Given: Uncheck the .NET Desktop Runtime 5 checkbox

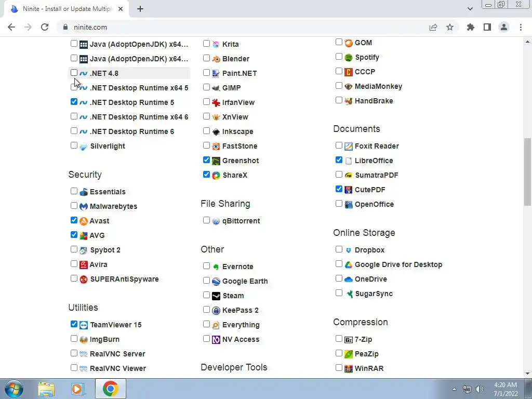Looking at the screenshot, I should (x=74, y=101).
